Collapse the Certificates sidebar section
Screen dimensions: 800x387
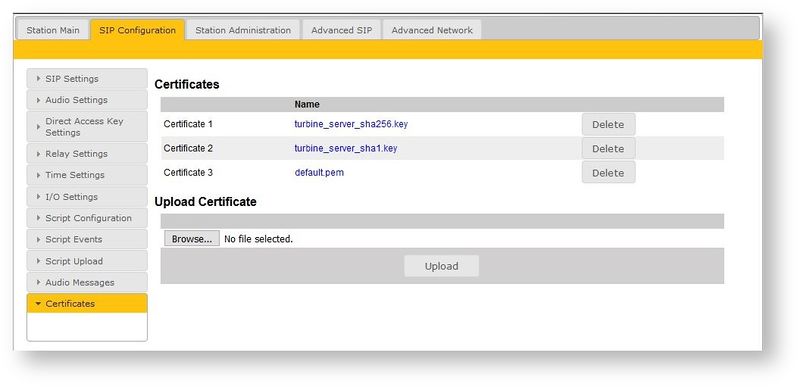click(87, 303)
